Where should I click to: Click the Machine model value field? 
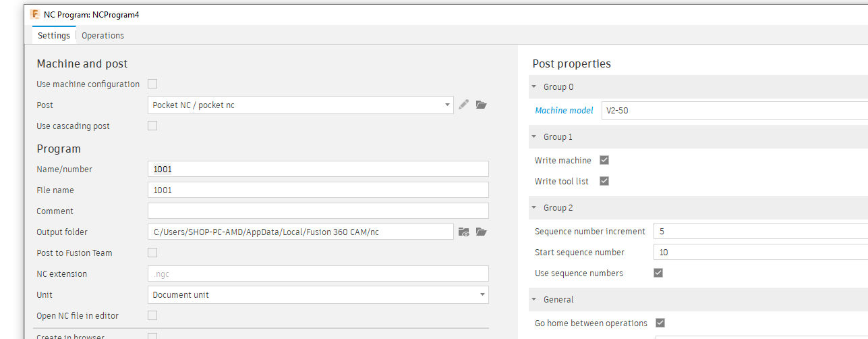click(x=734, y=110)
